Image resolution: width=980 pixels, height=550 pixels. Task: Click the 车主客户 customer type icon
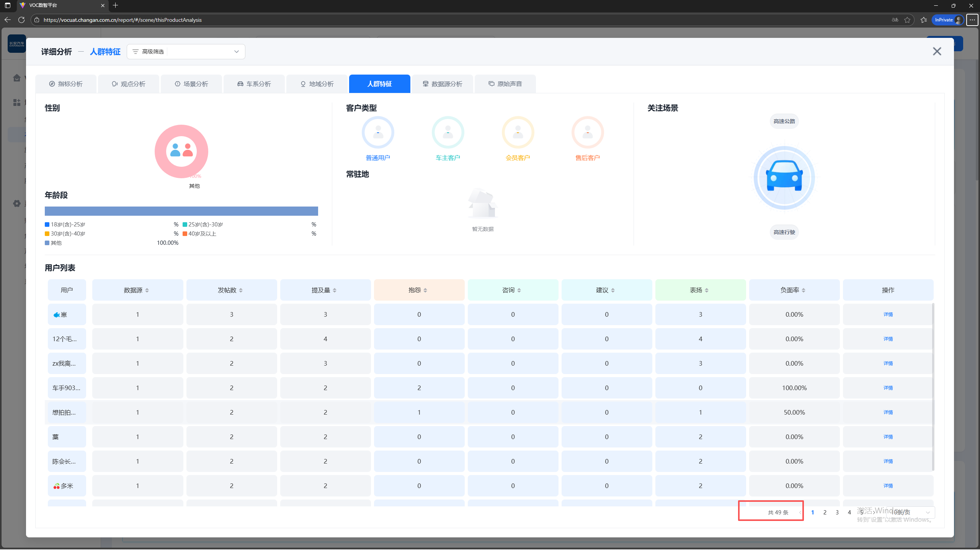tap(448, 132)
